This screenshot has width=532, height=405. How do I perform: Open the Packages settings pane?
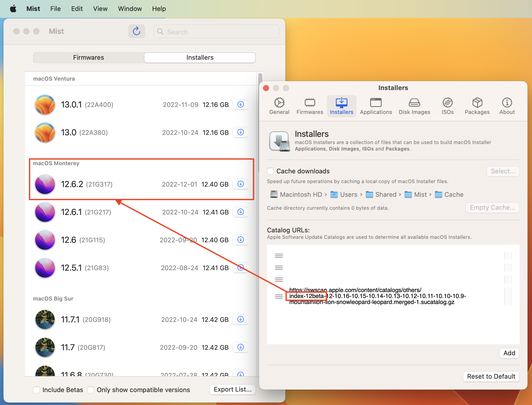tap(477, 106)
